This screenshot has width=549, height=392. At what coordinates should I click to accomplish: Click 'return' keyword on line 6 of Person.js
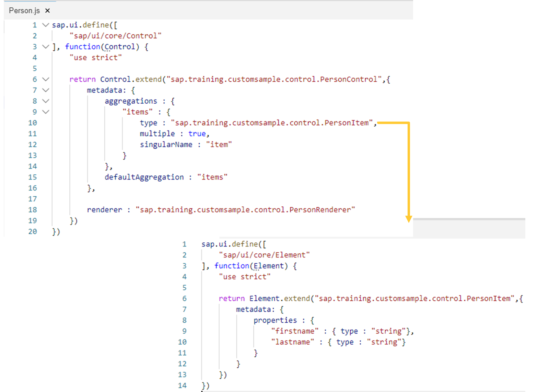tap(82, 79)
